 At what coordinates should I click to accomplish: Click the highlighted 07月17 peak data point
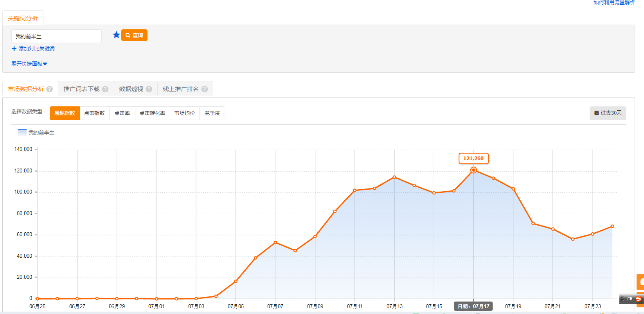(x=473, y=170)
